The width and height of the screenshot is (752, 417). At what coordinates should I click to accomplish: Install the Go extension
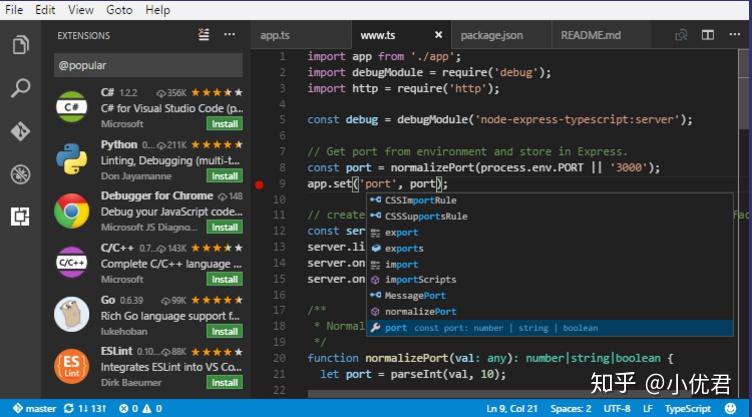point(224,331)
